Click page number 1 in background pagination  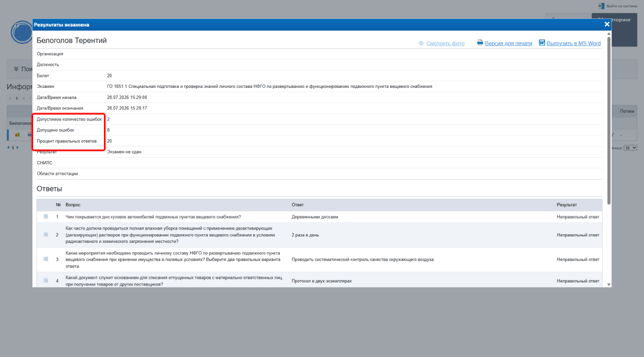click(x=13, y=148)
